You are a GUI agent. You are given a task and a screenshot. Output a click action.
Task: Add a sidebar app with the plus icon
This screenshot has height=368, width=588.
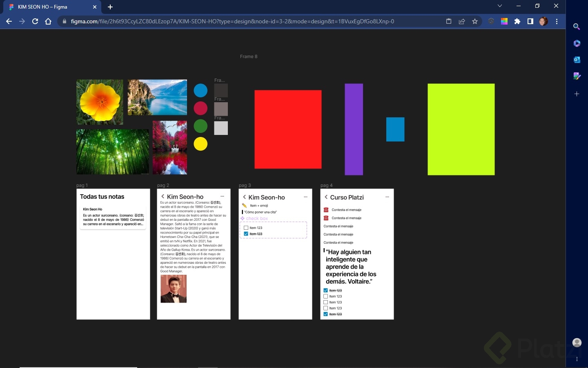pos(577,94)
